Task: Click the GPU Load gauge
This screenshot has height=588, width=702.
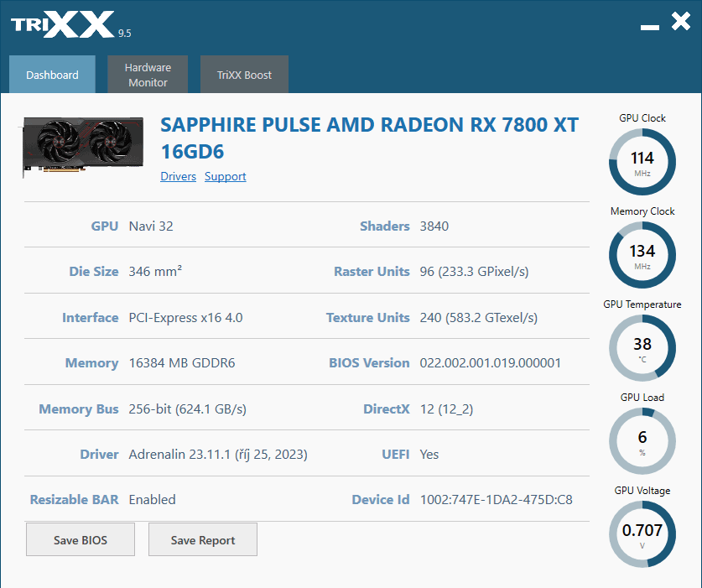Action: click(x=642, y=440)
